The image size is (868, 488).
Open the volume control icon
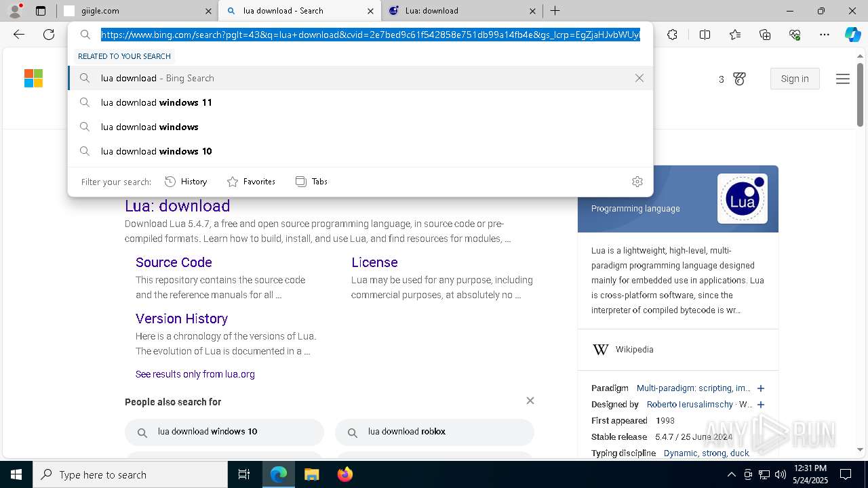pyautogui.click(x=780, y=474)
